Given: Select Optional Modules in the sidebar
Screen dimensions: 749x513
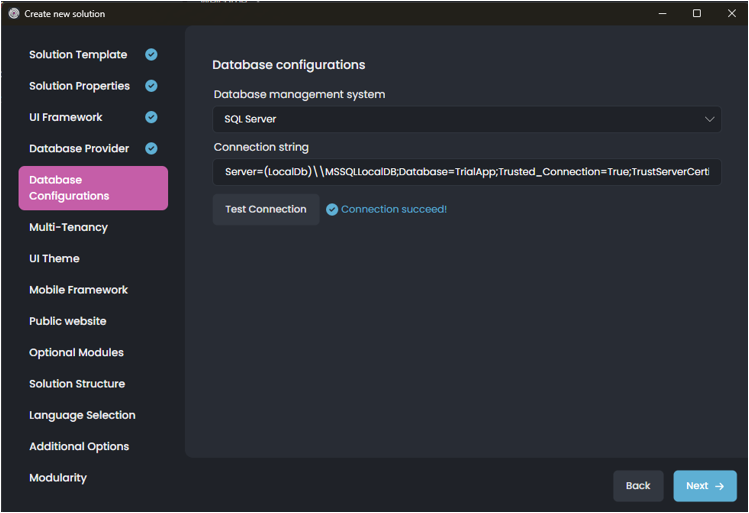Looking at the screenshot, I should pyautogui.click(x=76, y=353).
